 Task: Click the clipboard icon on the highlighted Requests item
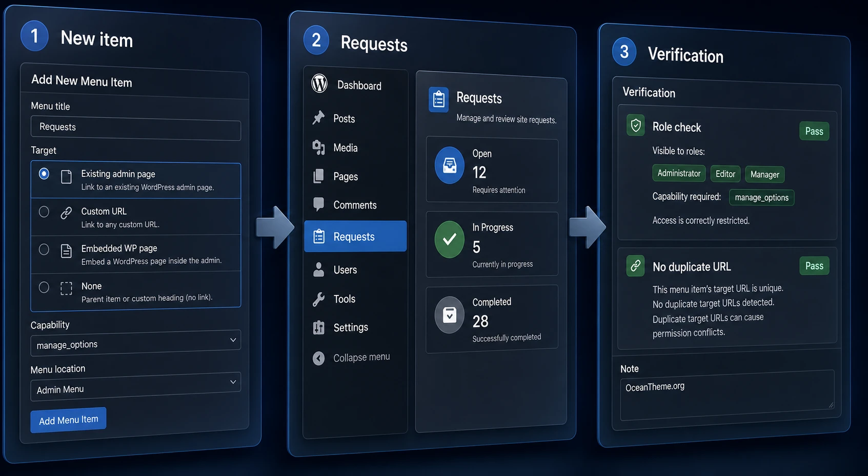tap(319, 236)
